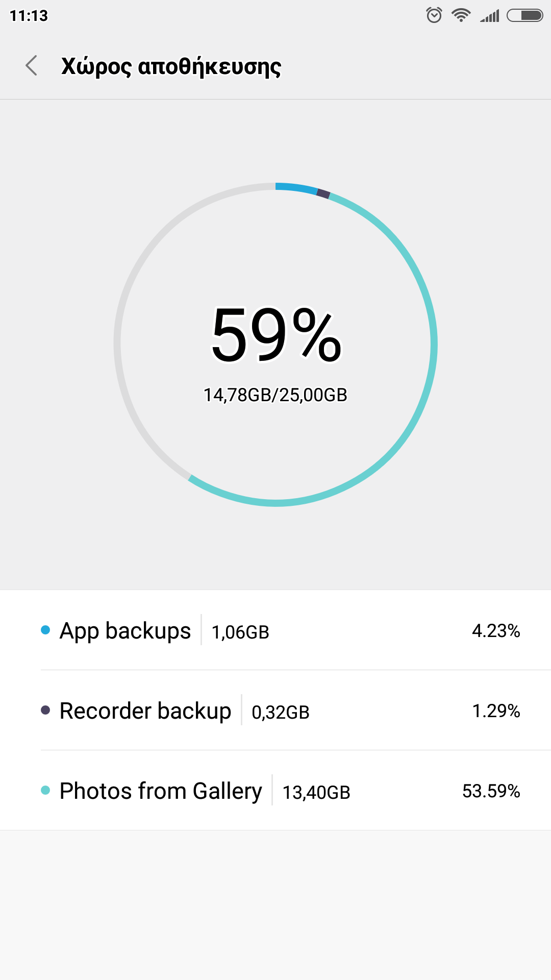
Task: Tap the 1,06GB App backups size
Action: 240,632
